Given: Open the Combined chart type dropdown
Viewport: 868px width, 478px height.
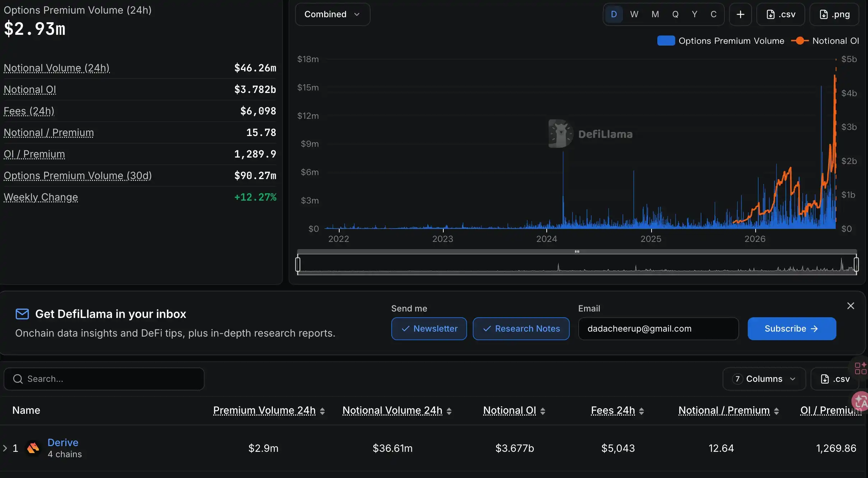Looking at the screenshot, I should (x=332, y=14).
